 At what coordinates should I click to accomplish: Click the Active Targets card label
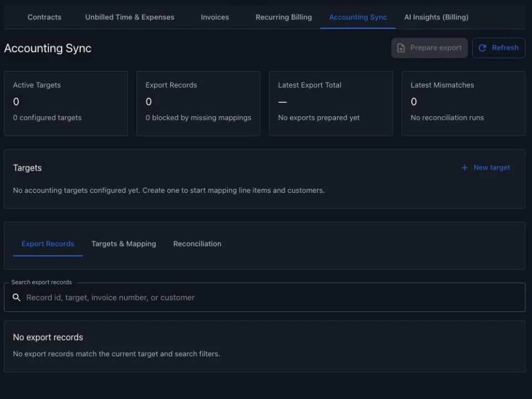coord(37,85)
